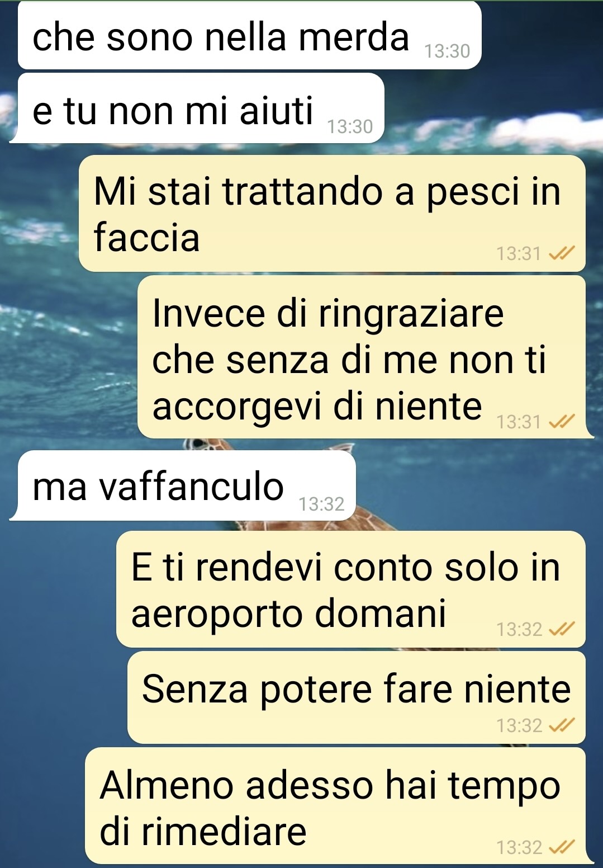Screen dimensions: 603x868
Task: Tap the 'ma vaffanculo' message
Action: 187,485
